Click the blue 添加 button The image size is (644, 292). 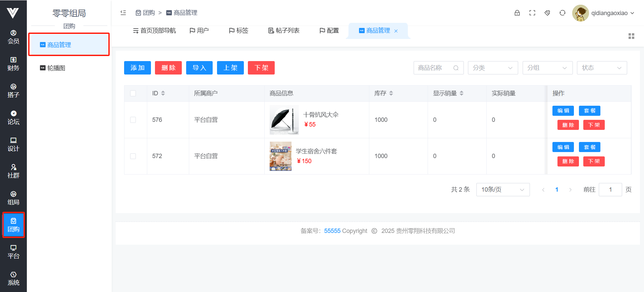138,68
